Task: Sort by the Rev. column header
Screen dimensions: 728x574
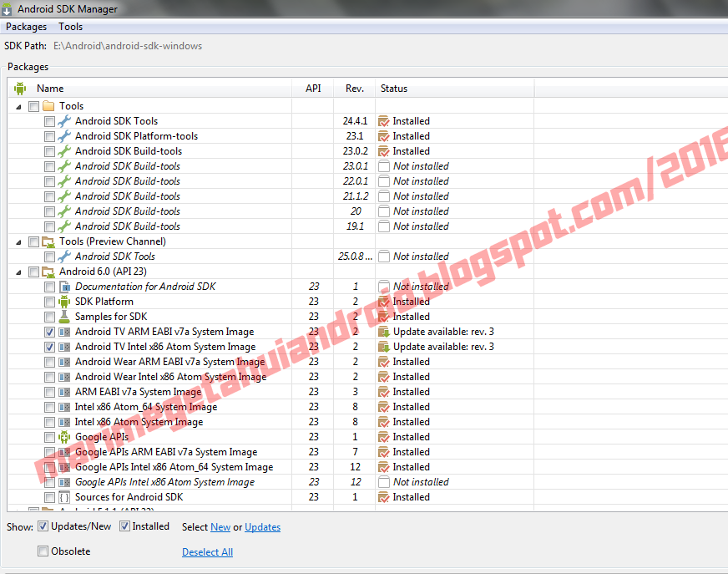Action: pyautogui.click(x=355, y=89)
